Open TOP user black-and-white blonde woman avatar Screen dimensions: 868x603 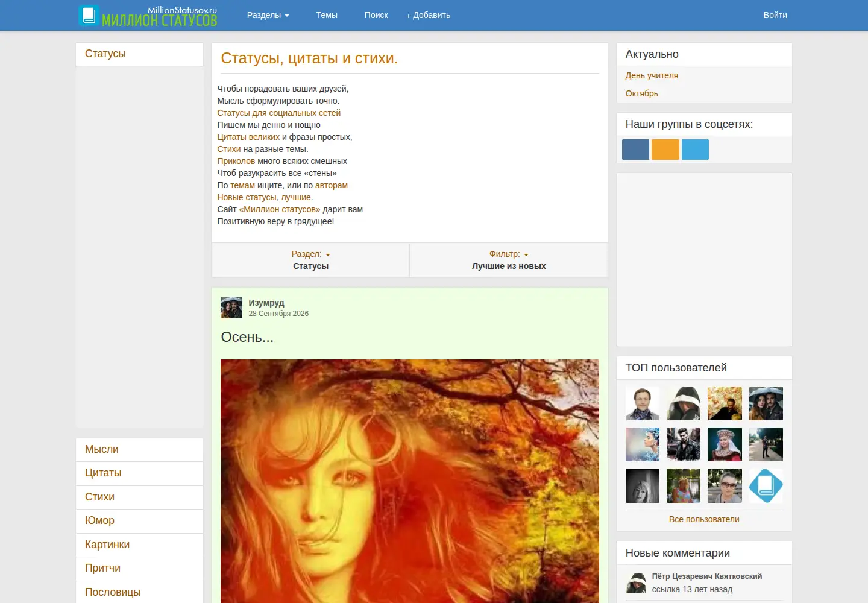tap(643, 485)
